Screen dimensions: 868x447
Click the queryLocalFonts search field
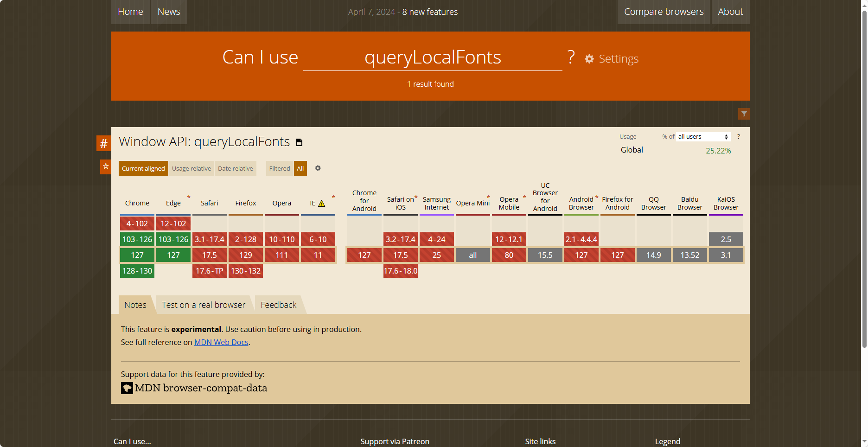point(433,57)
